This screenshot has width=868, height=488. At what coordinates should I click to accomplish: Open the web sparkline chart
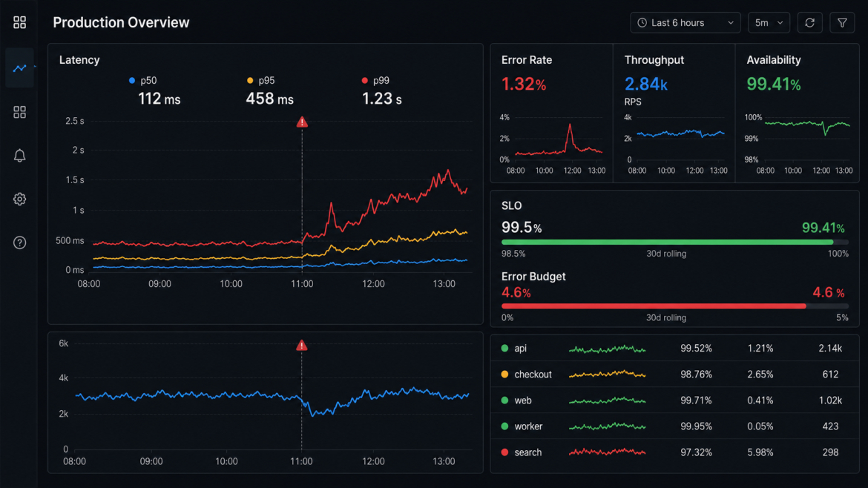(x=608, y=400)
